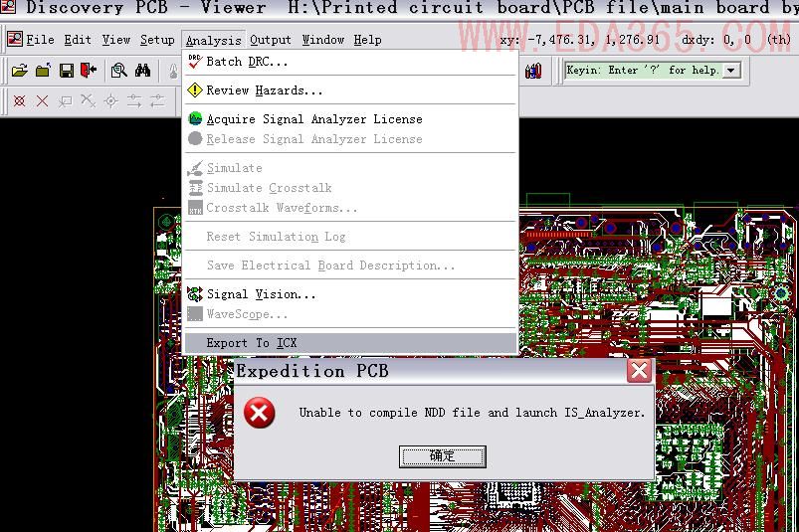Click the crossed-lines toolbar icon beside crosshair
The image size is (799, 532).
88,100
